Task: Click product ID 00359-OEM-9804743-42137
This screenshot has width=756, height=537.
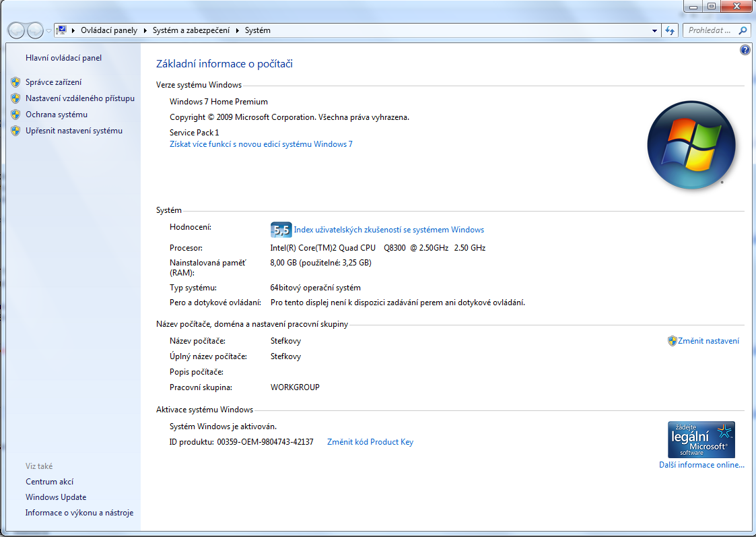Action: coord(265,442)
